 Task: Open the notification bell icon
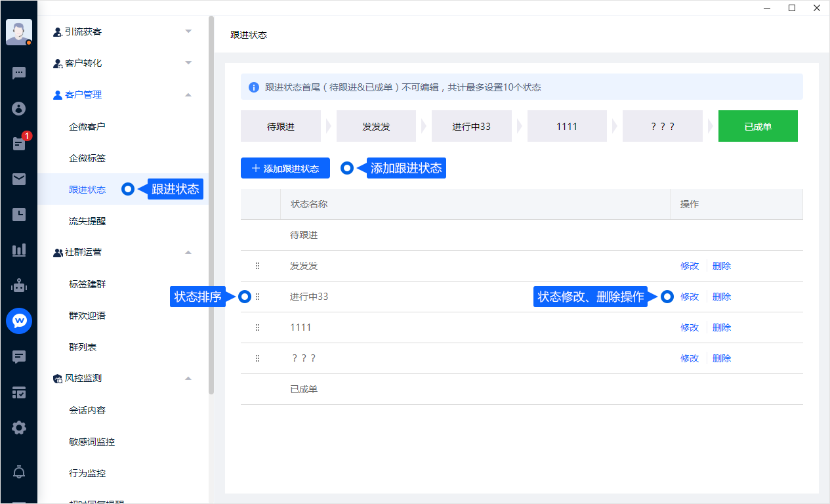click(19, 472)
